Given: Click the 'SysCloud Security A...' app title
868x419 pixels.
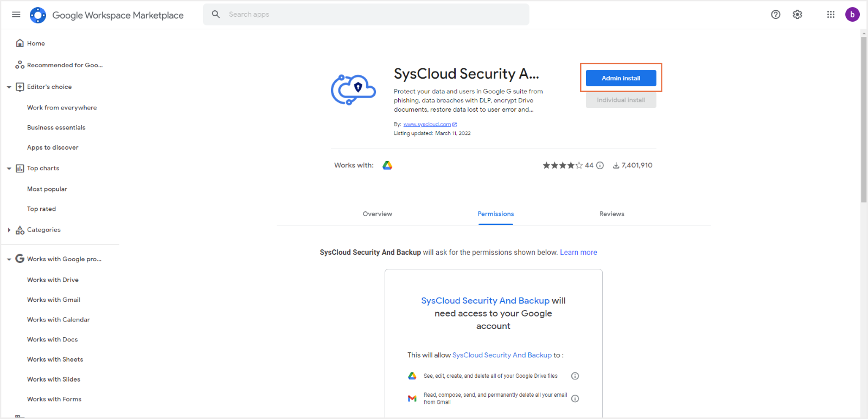Looking at the screenshot, I should pos(467,74).
